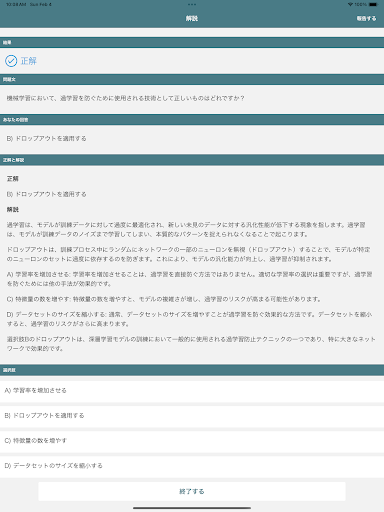Click the blue 正解 result text
This screenshot has width=384, height=512.
(29, 61)
